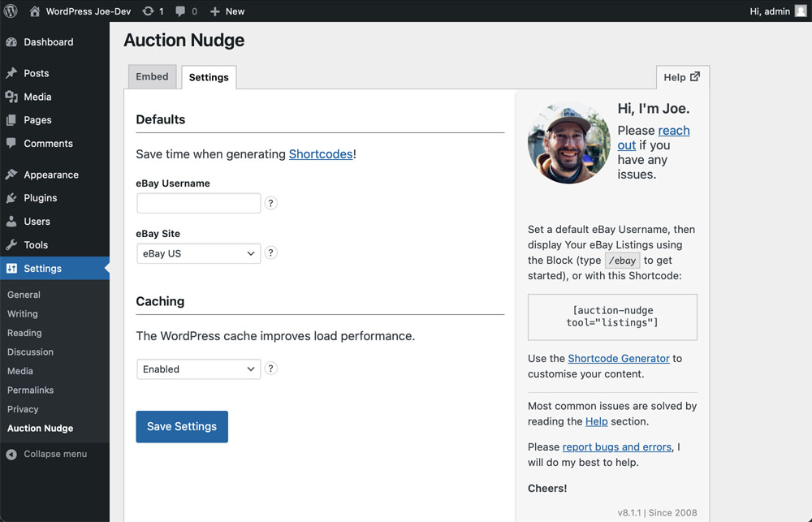Open the Users menu label
The width and height of the screenshot is (812, 522).
(x=37, y=222)
